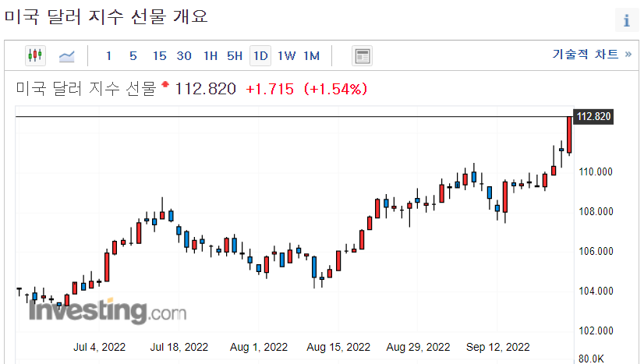The width and height of the screenshot is (644, 364).
Task: Switch to candlestick chart view
Action: (x=35, y=55)
